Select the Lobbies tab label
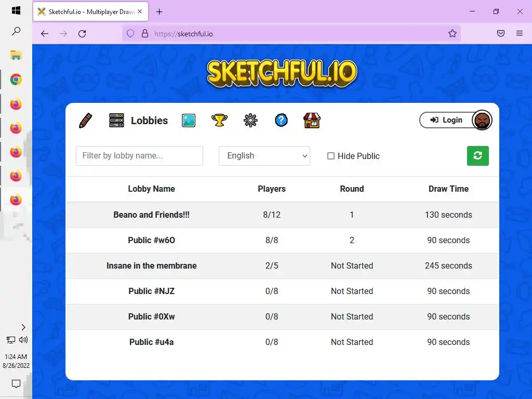Image resolution: width=532 pixels, height=399 pixels. tap(149, 121)
